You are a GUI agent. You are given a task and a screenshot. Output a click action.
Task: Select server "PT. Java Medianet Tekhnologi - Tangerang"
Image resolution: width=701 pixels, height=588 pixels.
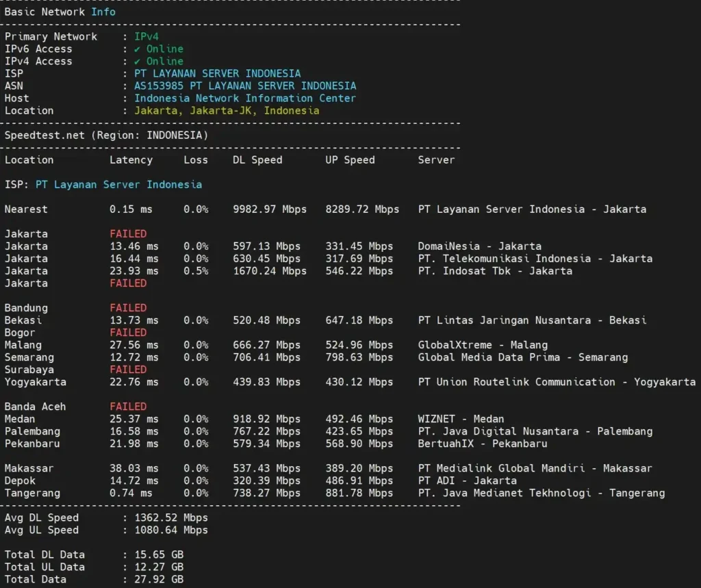(542, 494)
